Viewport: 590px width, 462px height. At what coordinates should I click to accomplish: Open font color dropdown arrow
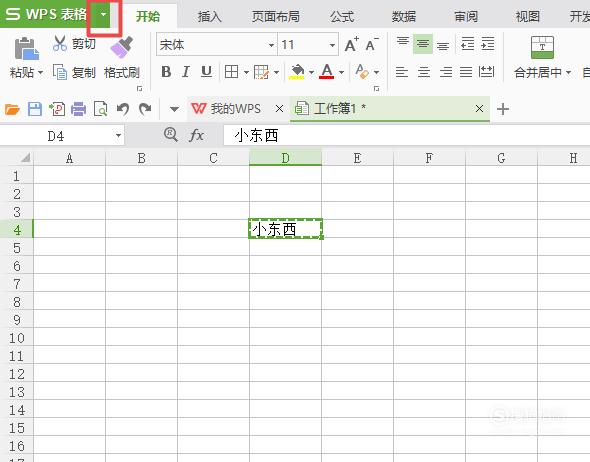click(x=341, y=72)
